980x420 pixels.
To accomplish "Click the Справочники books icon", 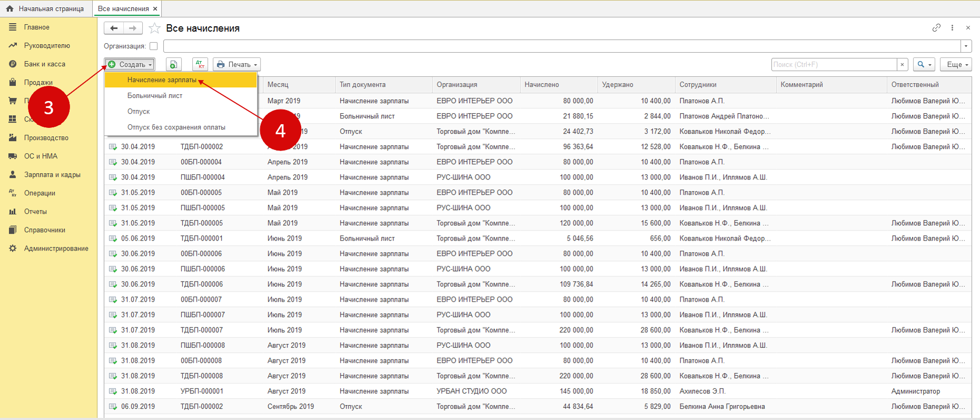I will [13, 229].
